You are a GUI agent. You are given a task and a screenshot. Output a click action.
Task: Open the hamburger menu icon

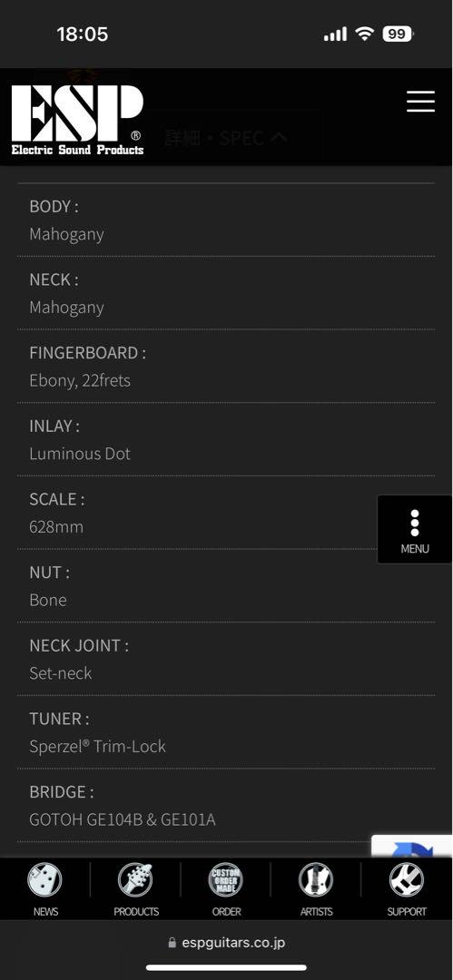pyautogui.click(x=420, y=101)
